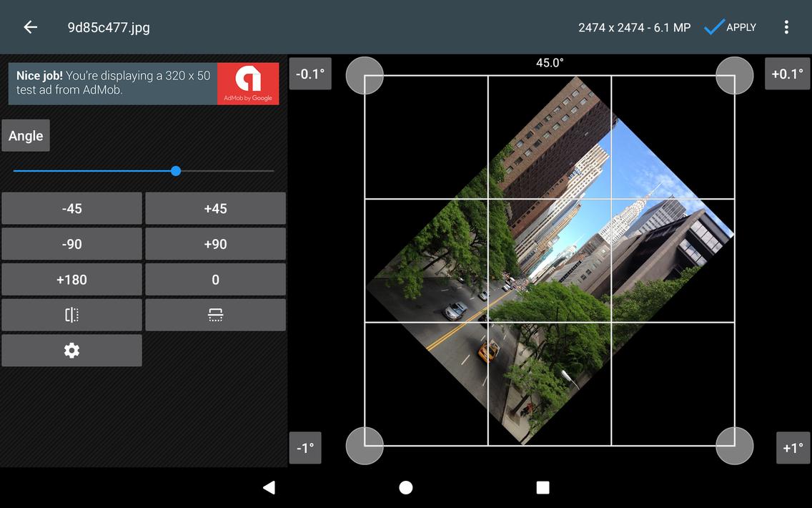The width and height of the screenshot is (812, 508).
Task: Tap the AdMob test ad banner
Action: tap(143, 83)
